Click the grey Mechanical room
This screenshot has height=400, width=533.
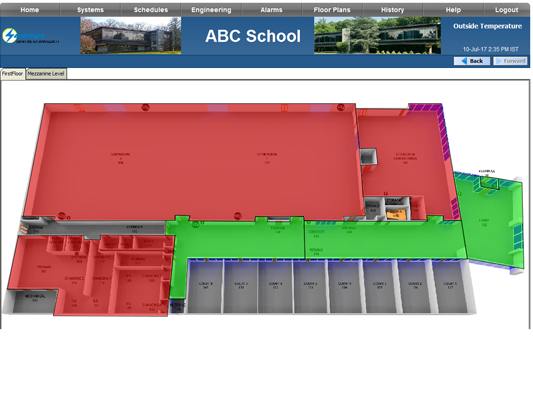pos(33,300)
